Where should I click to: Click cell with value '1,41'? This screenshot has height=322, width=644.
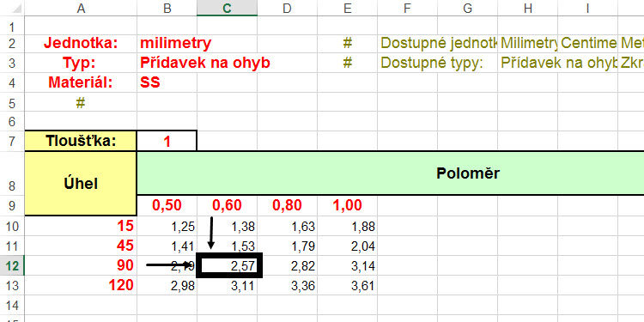(x=167, y=246)
